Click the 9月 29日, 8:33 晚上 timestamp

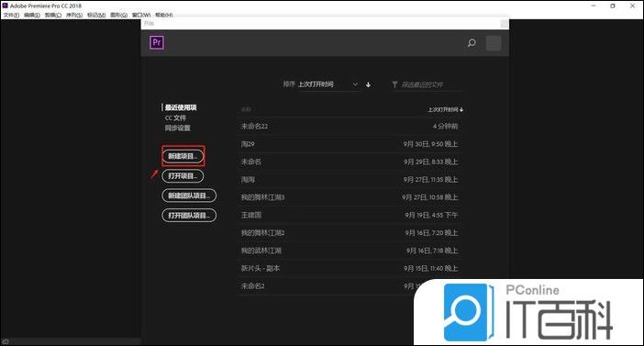coord(431,162)
